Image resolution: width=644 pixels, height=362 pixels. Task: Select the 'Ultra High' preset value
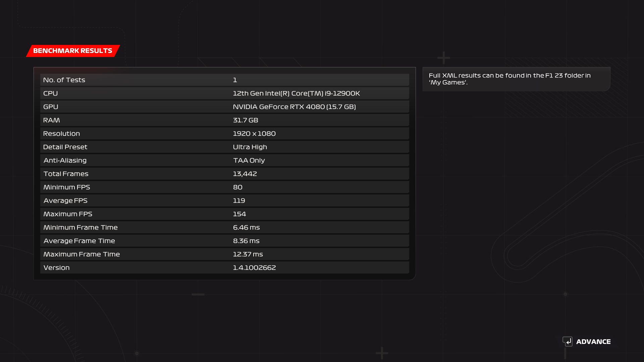[x=250, y=147]
